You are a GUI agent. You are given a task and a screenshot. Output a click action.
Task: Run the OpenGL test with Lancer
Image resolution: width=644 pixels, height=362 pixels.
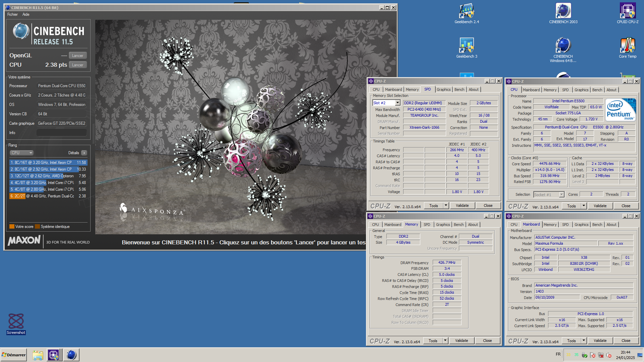click(77, 56)
